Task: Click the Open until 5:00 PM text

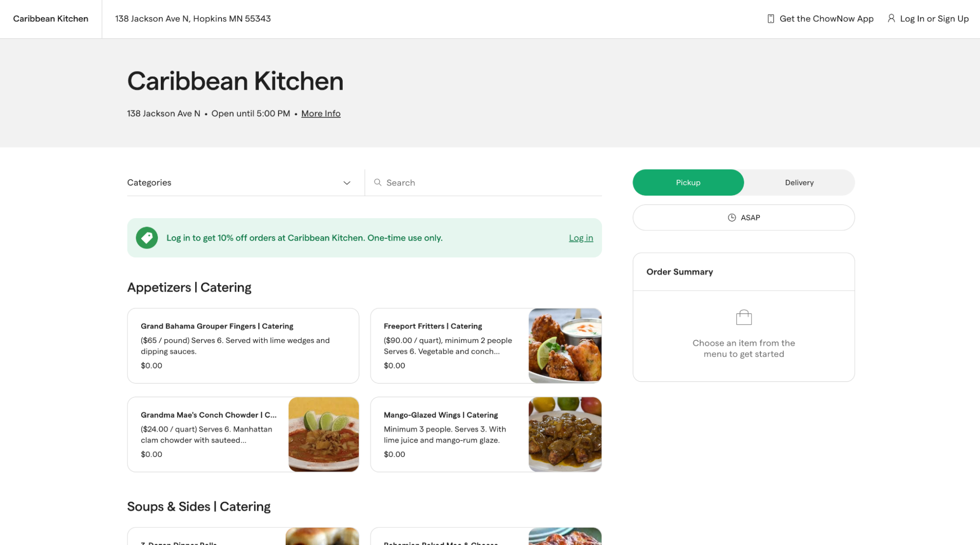Action: [251, 113]
